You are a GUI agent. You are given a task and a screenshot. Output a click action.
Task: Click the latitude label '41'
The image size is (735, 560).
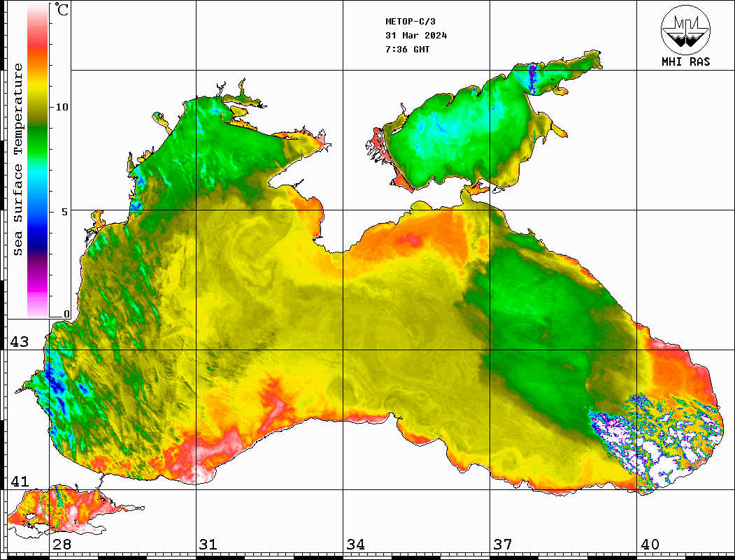click(20, 481)
